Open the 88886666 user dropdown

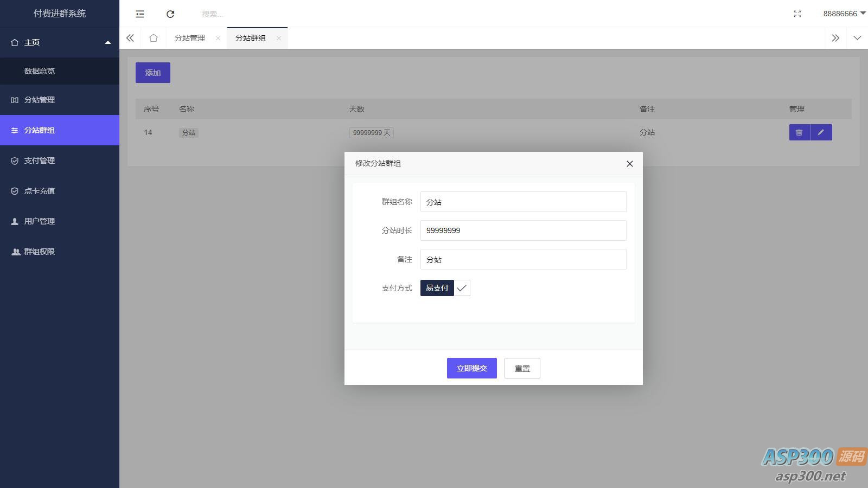tap(844, 14)
